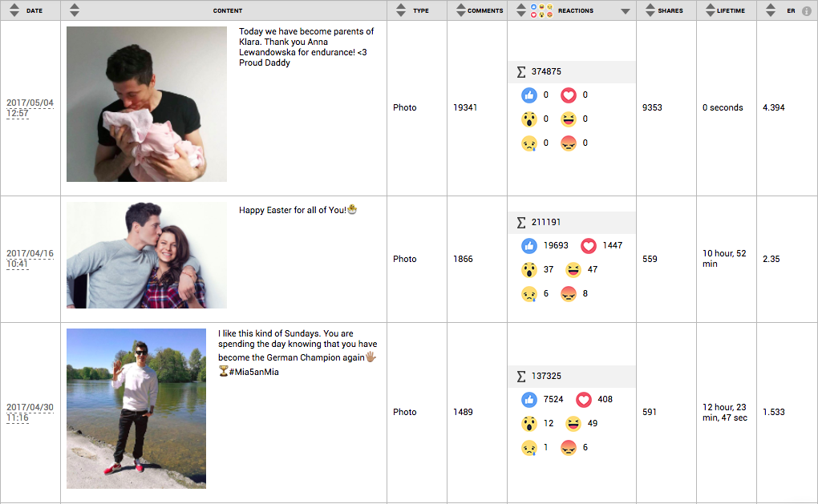Click the emoji cluster in the Reactions header
The width and height of the screenshot is (818, 504).
click(544, 10)
